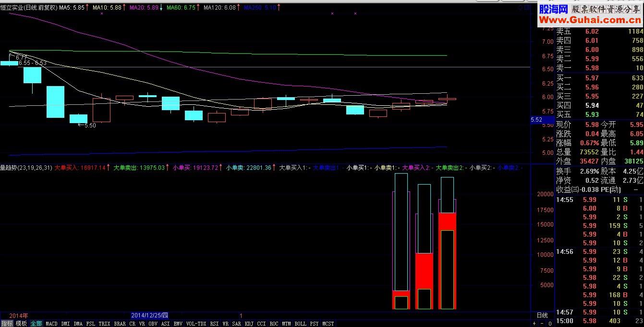Screen dimensions: 644x327
Task: Choose the CR indicator tab
Action: [133, 324]
